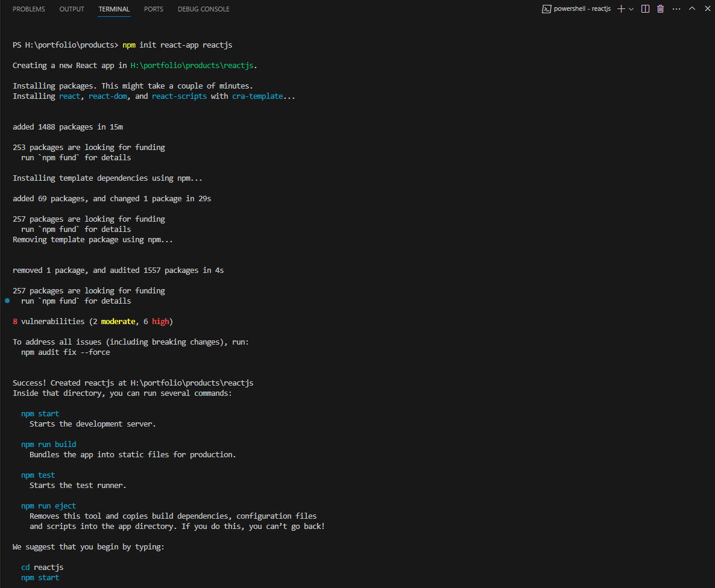Create a new terminal with plus icon
The width and height of the screenshot is (715, 588).
(x=620, y=9)
